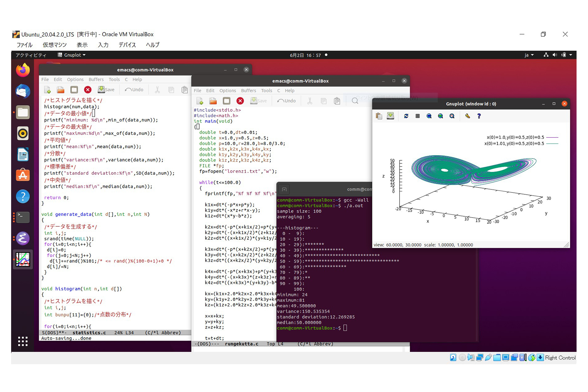
Task: Switch to Emacs via dock icon
Action: pos(23,238)
